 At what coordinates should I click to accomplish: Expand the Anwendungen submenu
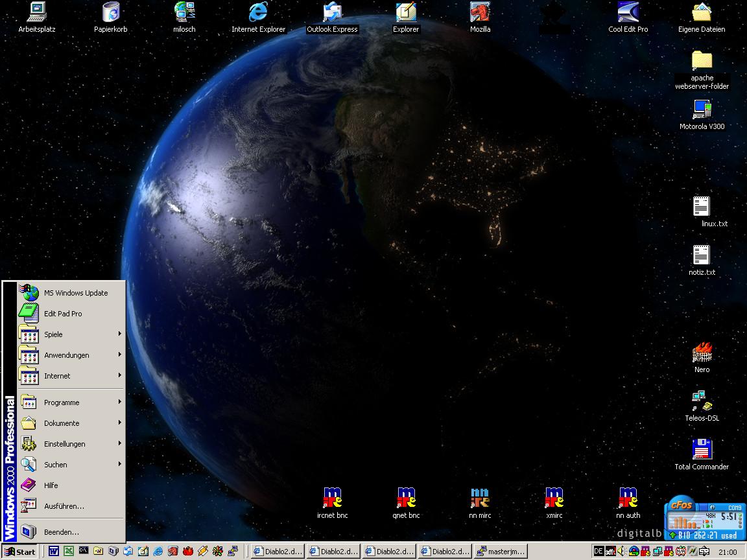click(71, 355)
